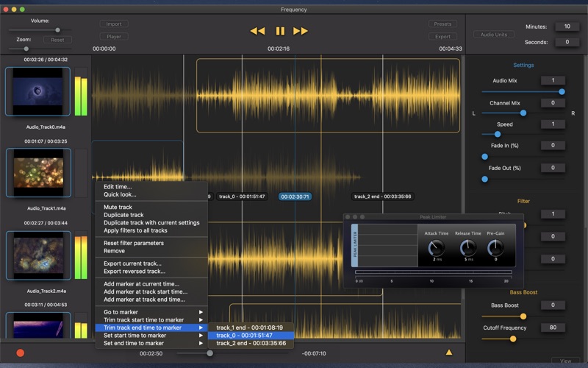Expand Set start time to marker submenu
The width and height of the screenshot is (588, 368).
151,336
